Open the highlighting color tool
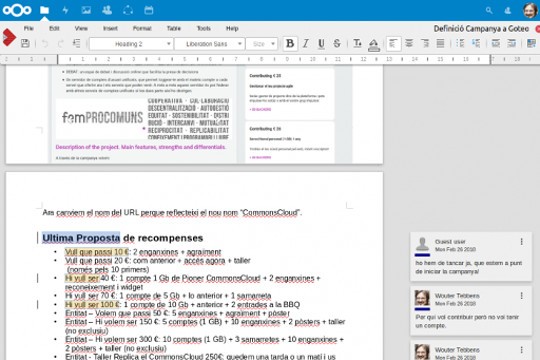The width and height of the screenshot is (540, 360). (374, 45)
